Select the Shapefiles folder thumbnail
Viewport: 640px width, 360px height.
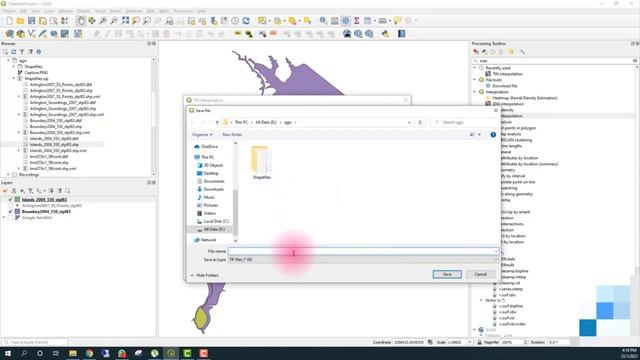[261, 162]
